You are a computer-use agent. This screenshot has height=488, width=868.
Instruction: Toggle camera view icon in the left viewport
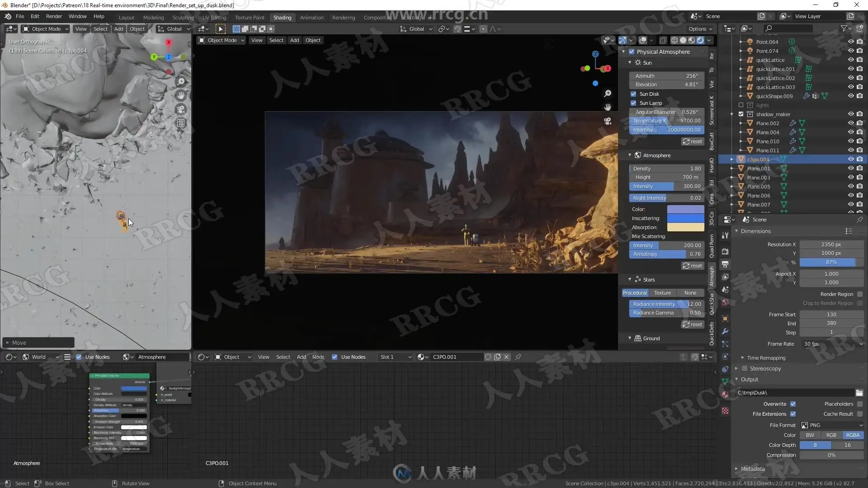[x=181, y=109]
